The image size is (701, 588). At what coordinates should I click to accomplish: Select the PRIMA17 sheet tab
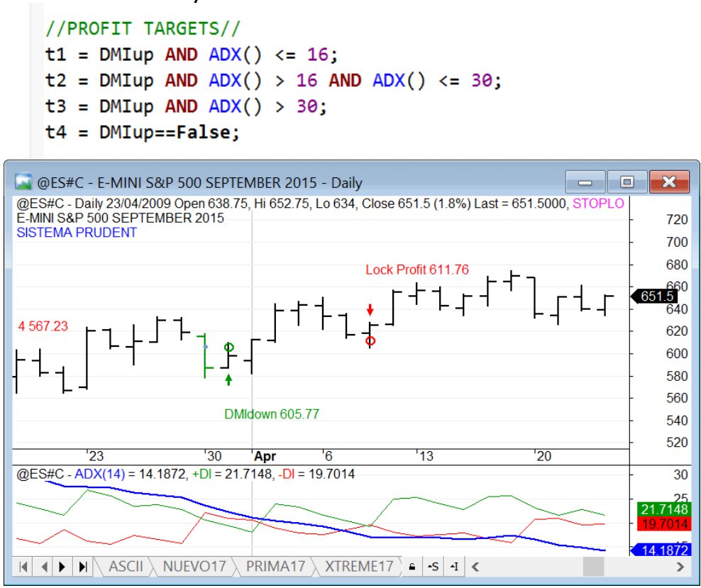275,566
